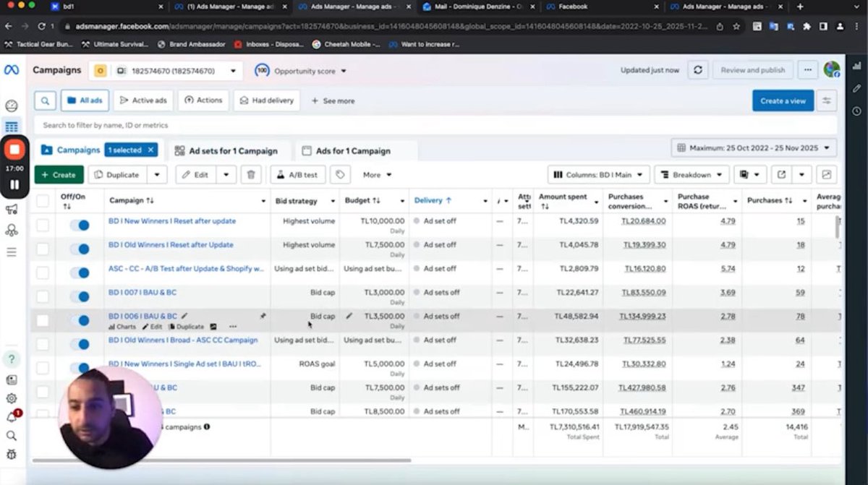The width and height of the screenshot is (868, 485).
Task: Check the box for BD I 007 I BAU & BC
Action: point(43,296)
